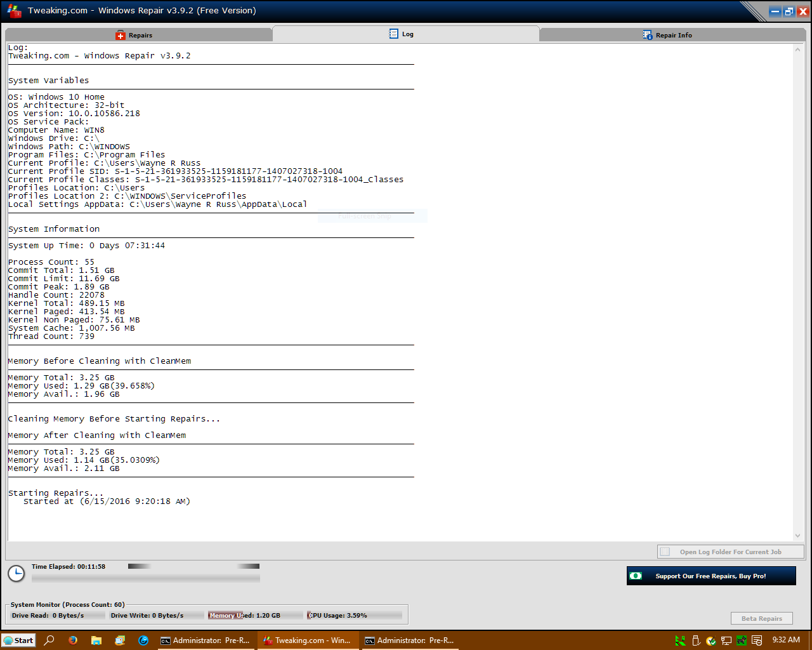Select the Log tab
The height and width of the screenshot is (650, 812).
402,34
